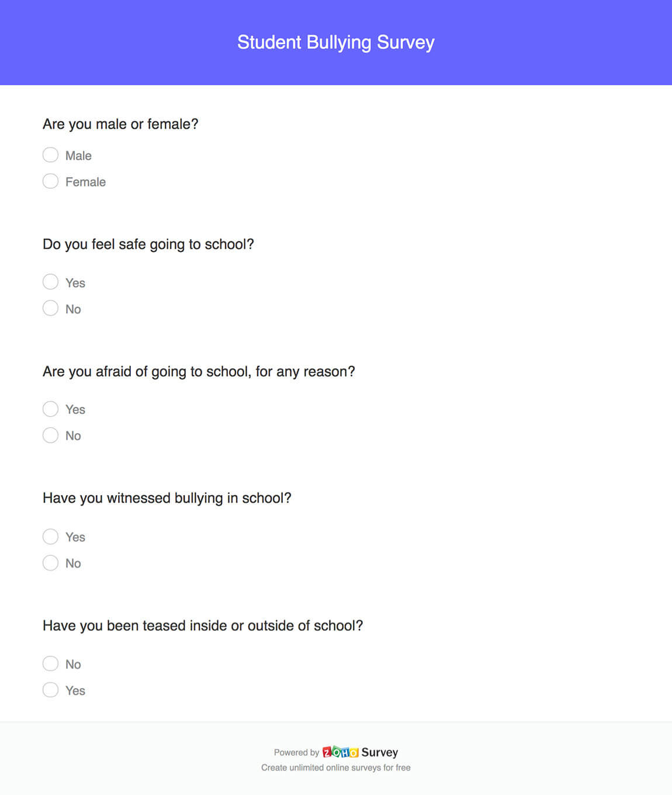Choose No for feeling safe at school
Screen dimensions: 672x795
click(51, 308)
